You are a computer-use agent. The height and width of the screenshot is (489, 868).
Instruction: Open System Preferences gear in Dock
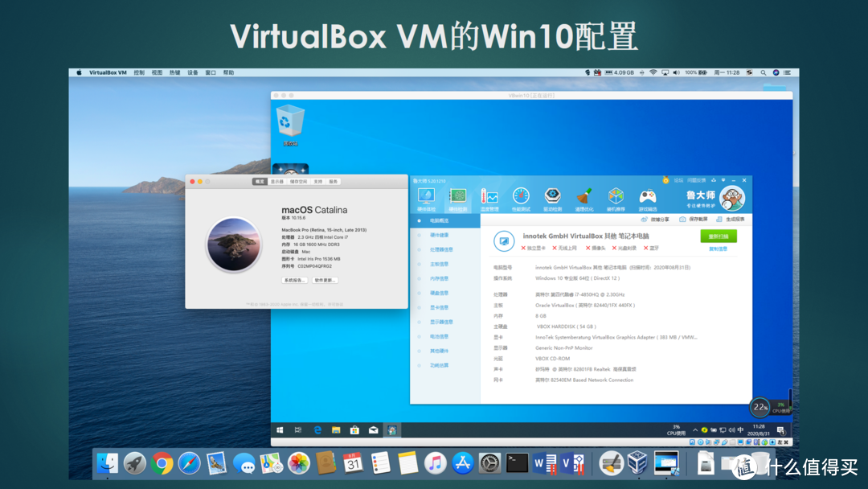click(489, 463)
